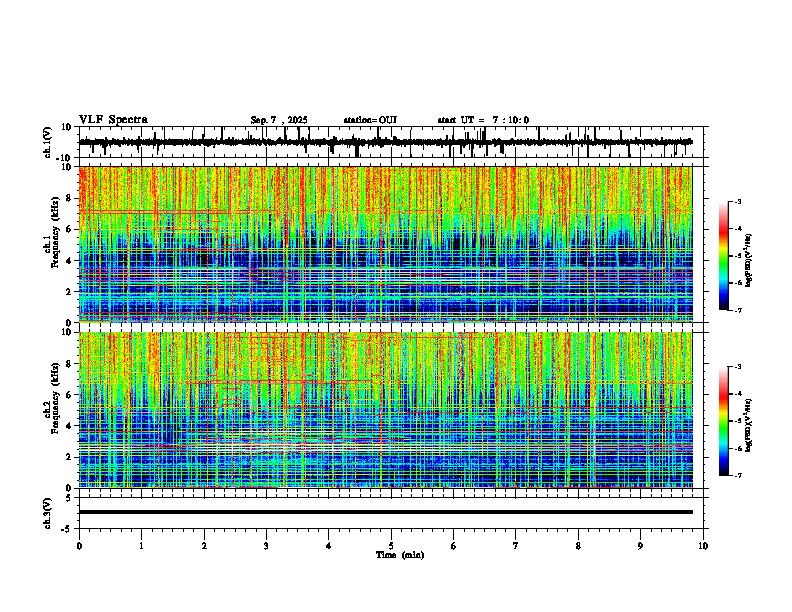This screenshot has height=612, width=792.
Task: Click time axis tick label "9"
Action: [x=640, y=546]
